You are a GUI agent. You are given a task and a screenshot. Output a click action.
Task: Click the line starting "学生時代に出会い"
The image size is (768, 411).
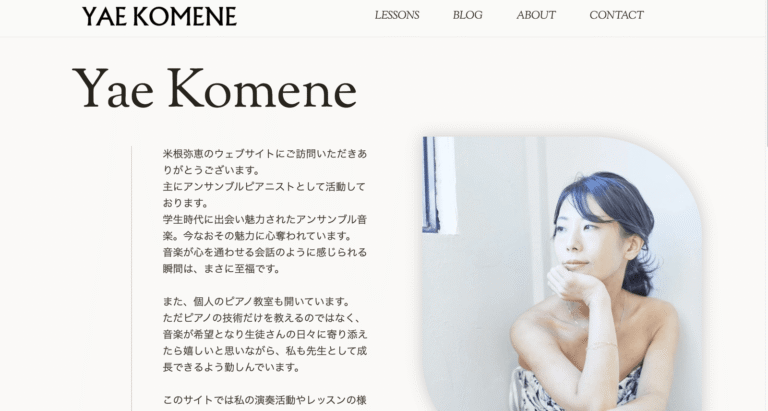coord(264,219)
